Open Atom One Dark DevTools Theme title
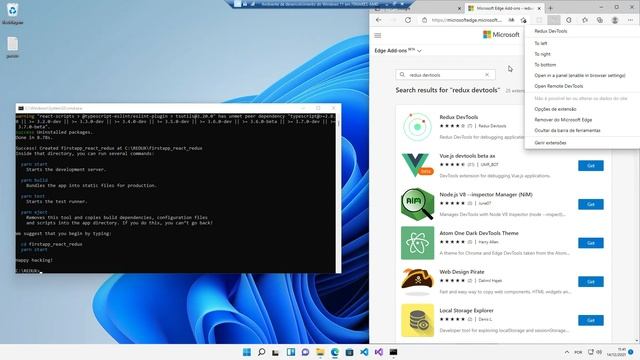This screenshot has width=640, height=360. 479,233
